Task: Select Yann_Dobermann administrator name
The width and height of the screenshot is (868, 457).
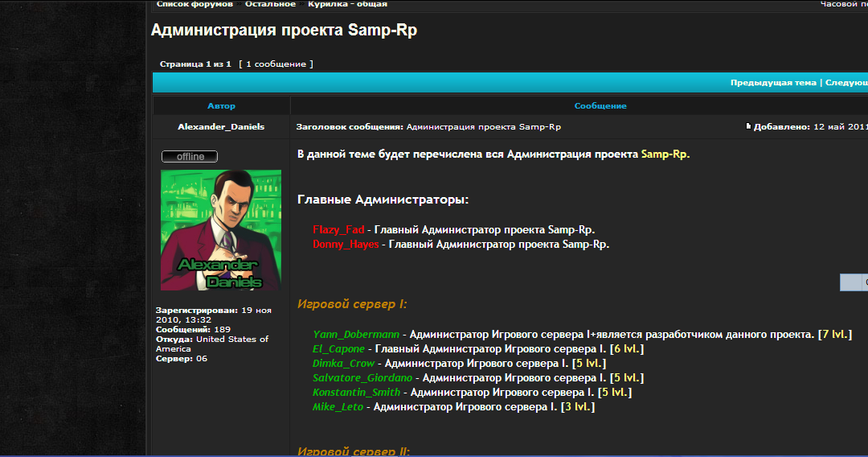Action: [x=355, y=334]
